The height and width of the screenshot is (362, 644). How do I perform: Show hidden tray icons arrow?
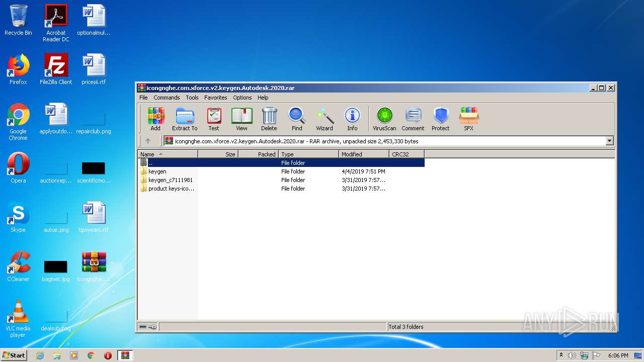click(x=561, y=355)
